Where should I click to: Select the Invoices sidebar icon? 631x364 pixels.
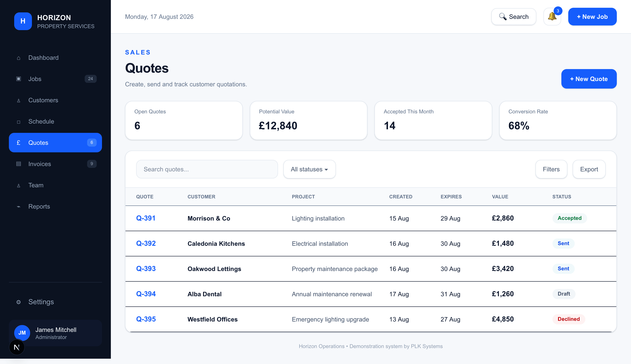[19, 164]
